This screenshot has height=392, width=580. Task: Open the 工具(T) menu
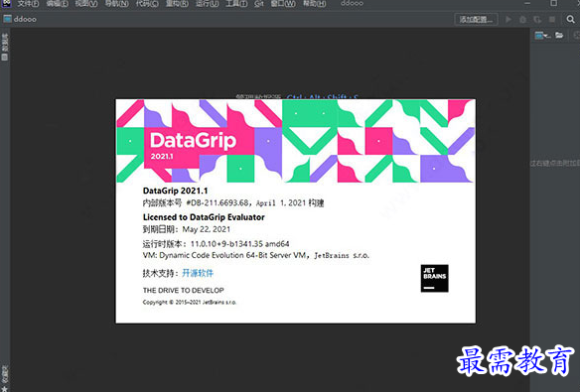click(x=236, y=4)
